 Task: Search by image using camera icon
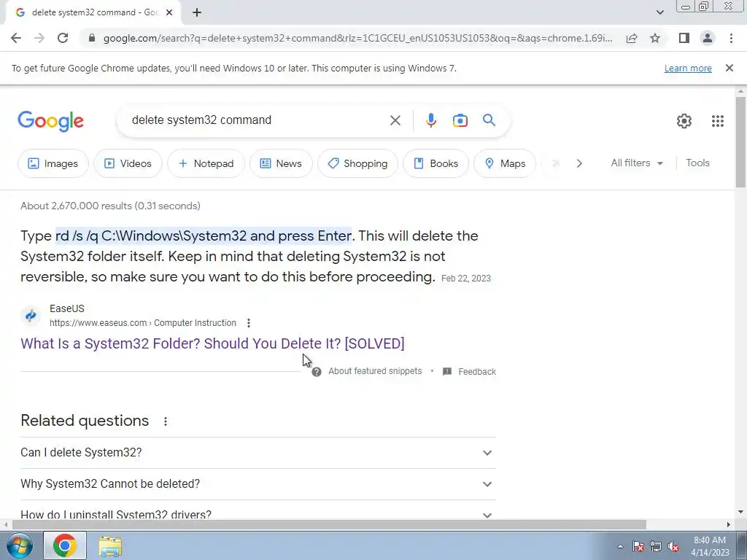[x=460, y=120]
